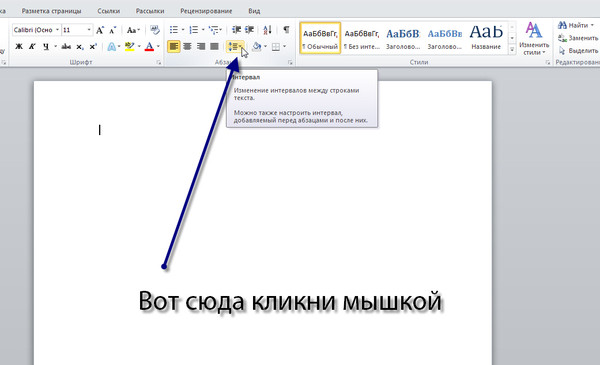Click styles gallery scroll-down arrow
This screenshot has width=600, height=365.
tap(512, 38)
